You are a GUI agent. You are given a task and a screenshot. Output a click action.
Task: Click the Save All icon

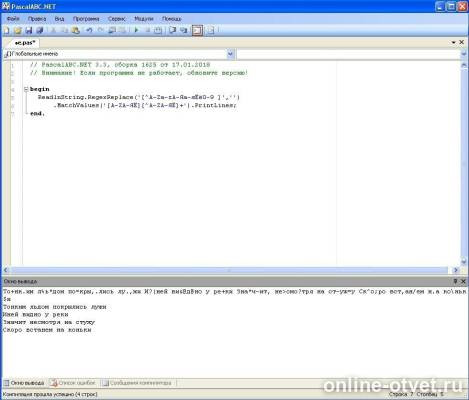pos(40,31)
